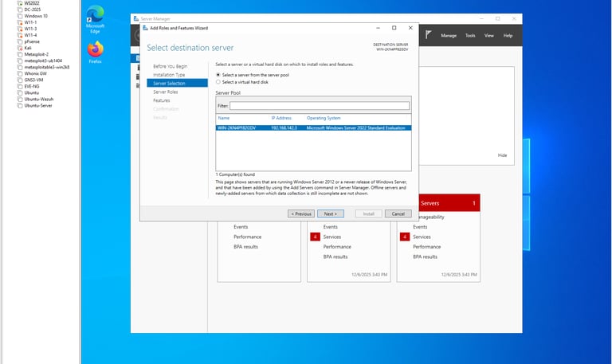Select the EVE-NG virtual machine entry
The width and height of the screenshot is (612, 364).
click(x=32, y=86)
